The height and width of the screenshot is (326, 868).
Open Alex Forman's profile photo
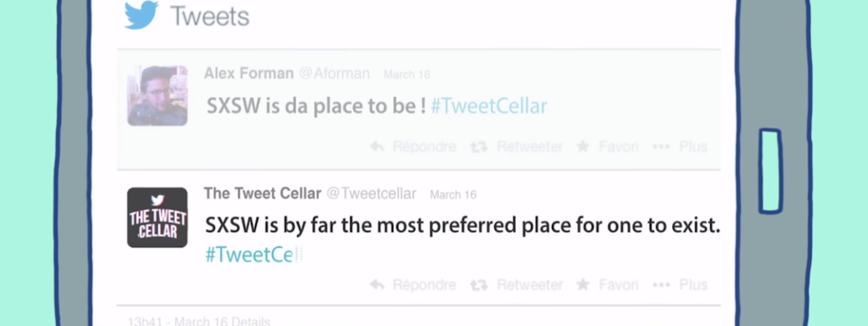pyautogui.click(x=157, y=95)
